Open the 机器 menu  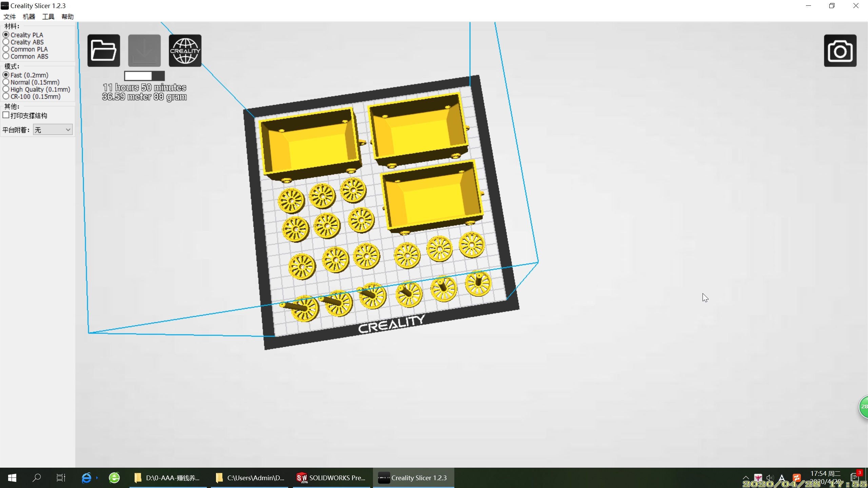(29, 17)
